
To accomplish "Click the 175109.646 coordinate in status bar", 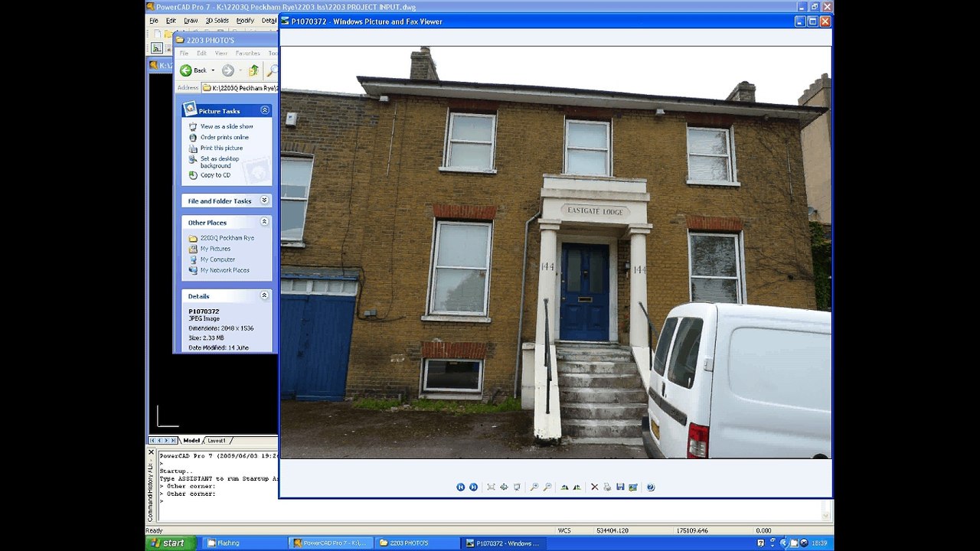I will point(692,530).
